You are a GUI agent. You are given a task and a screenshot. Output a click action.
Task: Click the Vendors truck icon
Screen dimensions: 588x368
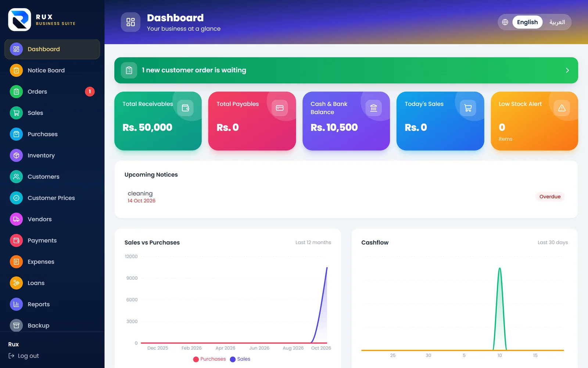point(16,219)
